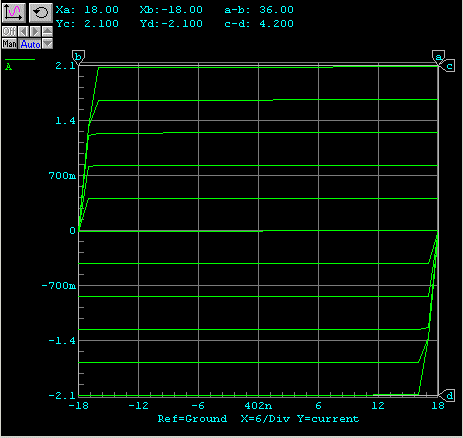Image resolution: width=463 pixels, height=438 pixels.
Task: Select cursor marker a at top-right
Action: click(438, 57)
